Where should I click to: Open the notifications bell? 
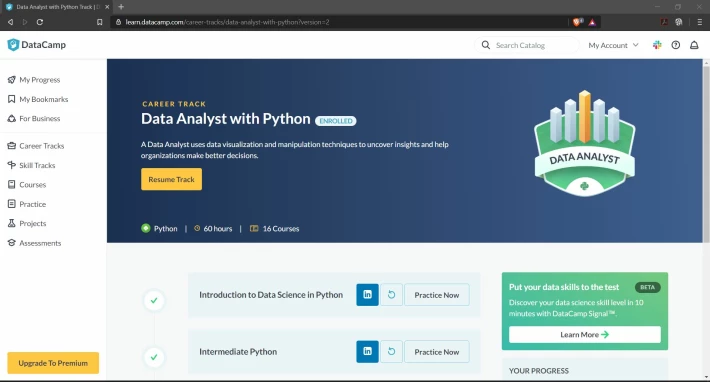click(694, 45)
